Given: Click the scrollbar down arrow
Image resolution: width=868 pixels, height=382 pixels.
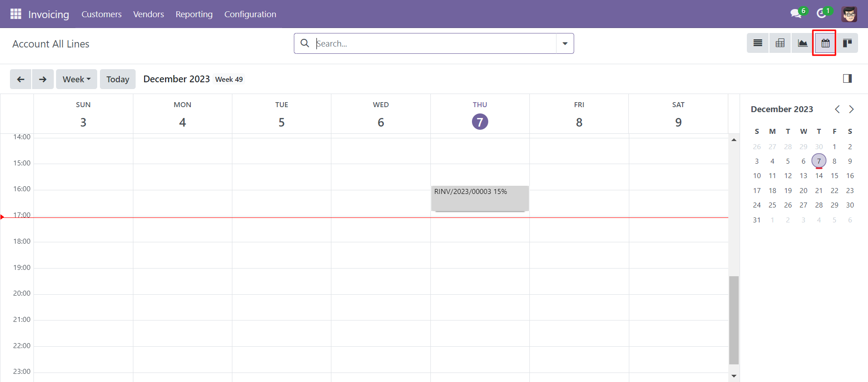Looking at the screenshot, I should [x=734, y=376].
